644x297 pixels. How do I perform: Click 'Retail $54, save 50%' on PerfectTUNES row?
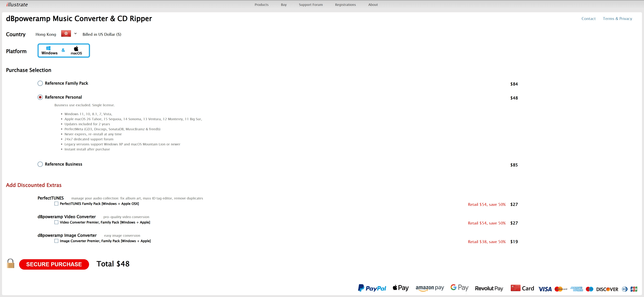click(x=487, y=204)
